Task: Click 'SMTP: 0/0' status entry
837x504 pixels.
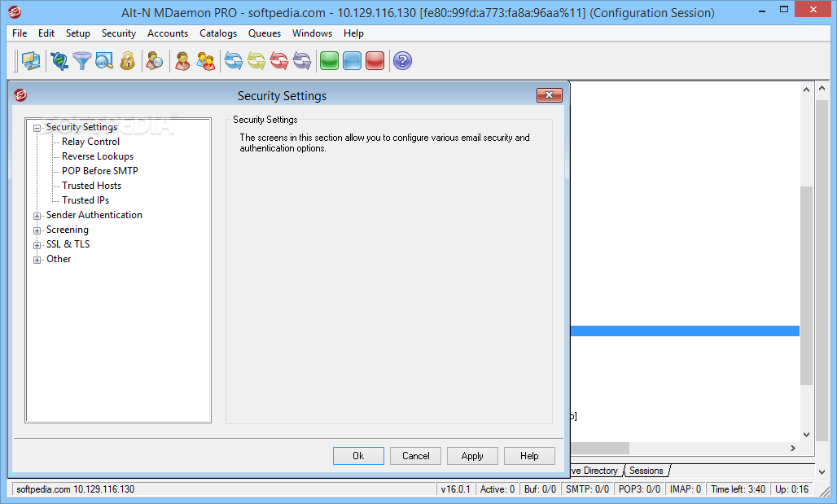Action: click(x=587, y=489)
